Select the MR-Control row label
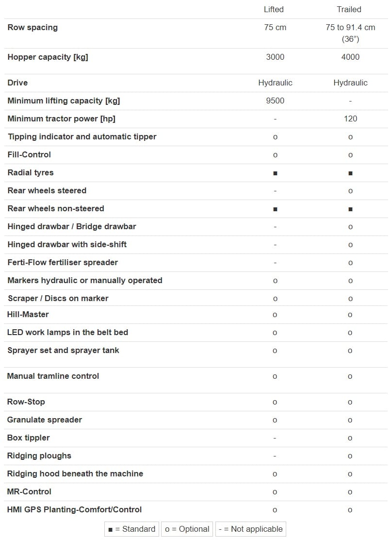Screen dimensions: 392x540 click(x=29, y=492)
